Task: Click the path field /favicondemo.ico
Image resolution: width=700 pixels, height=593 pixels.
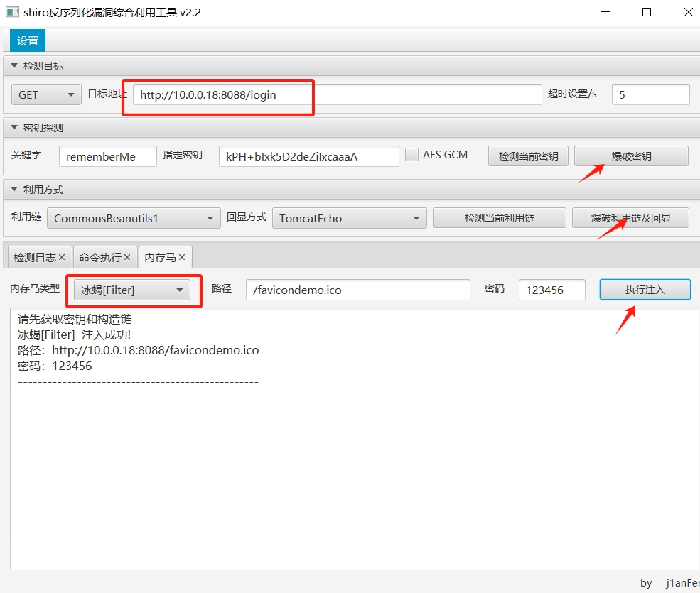Action: coord(357,290)
